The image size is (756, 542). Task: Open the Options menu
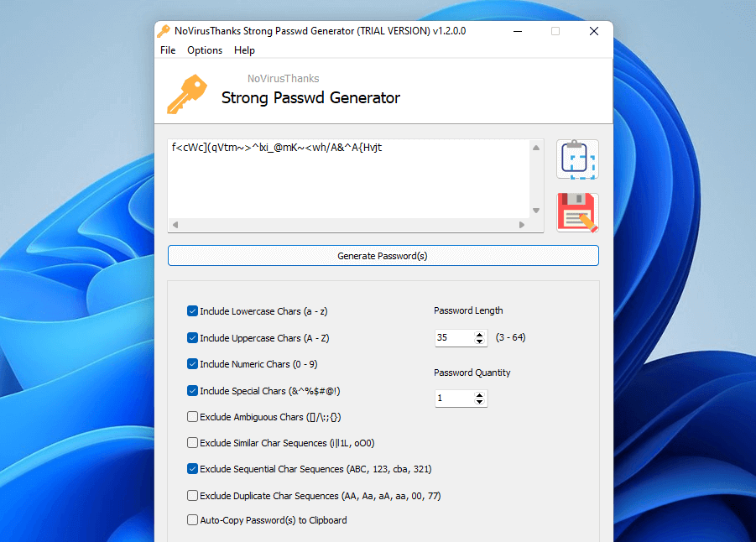click(x=205, y=50)
